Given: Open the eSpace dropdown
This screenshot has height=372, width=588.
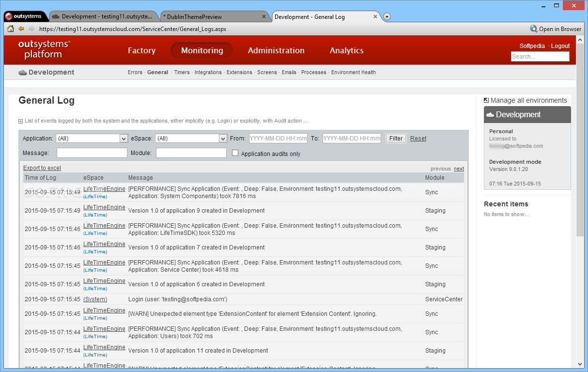Looking at the screenshot, I should [x=191, y=139].
